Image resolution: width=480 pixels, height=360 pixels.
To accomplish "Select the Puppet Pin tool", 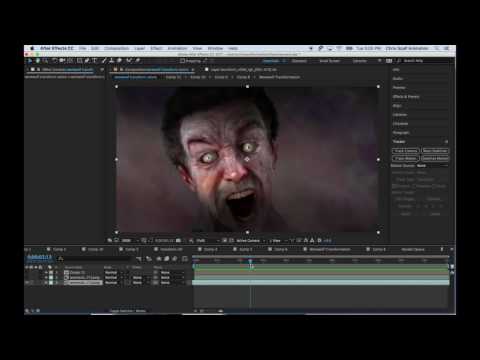I will [x=137, y=61].
